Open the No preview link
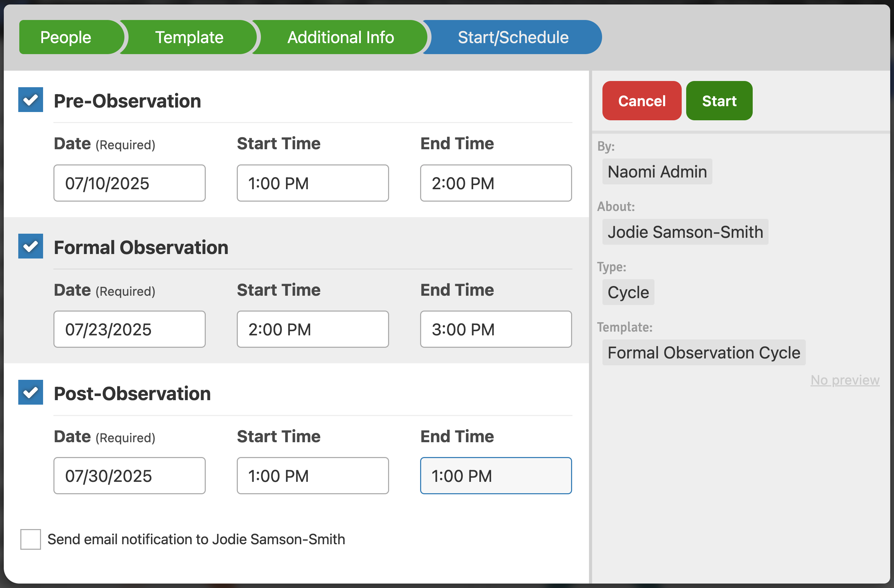Image resolution: width=894 pixels, height=588 pixels. 845,380
